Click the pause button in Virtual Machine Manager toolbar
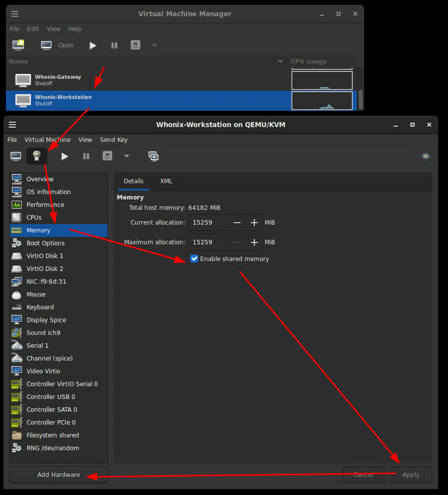 click(x=114, y=45)
